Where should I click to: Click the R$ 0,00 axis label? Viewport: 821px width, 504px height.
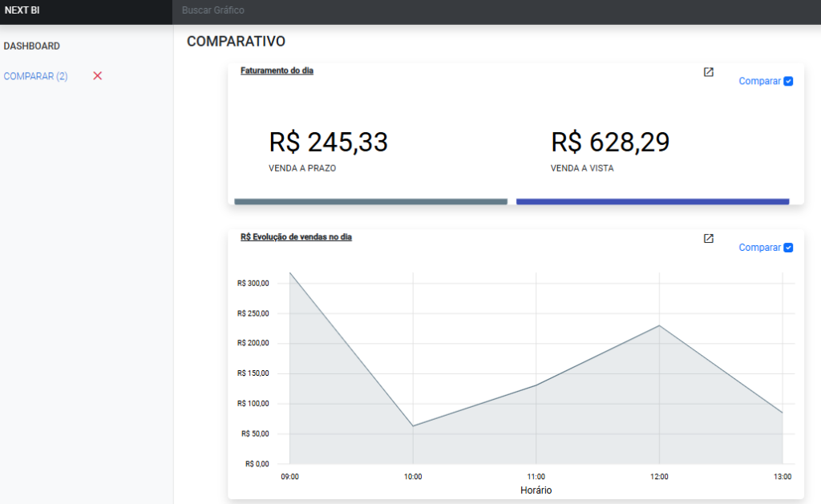[257, 464]
